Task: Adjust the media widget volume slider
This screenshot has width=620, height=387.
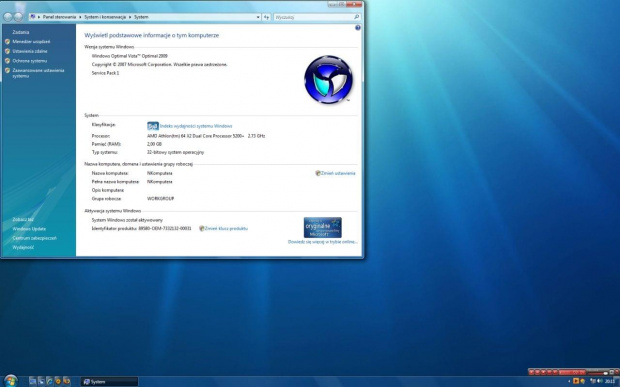Action: click(x=597, y=373)
